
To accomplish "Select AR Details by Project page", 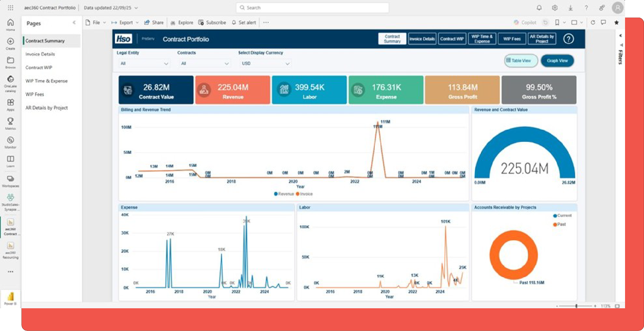I will pyautogui.click(x=52, y=108).
